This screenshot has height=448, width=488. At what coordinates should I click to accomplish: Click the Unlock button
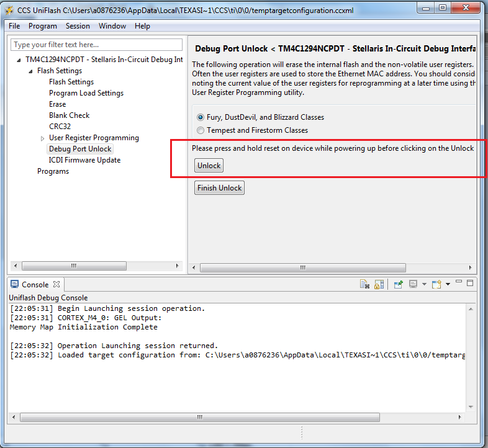point(209,166)
